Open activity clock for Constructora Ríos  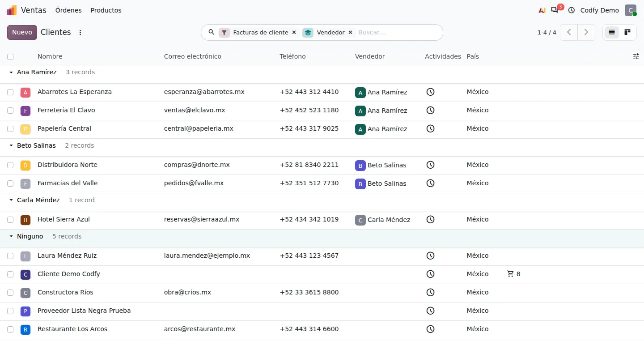430,292
